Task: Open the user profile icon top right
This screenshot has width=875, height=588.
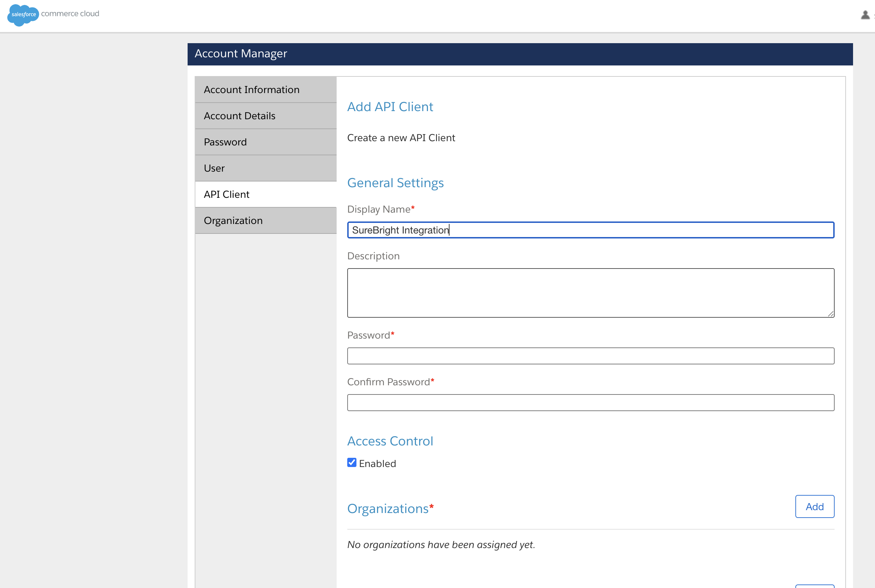Action: point(865,15)
